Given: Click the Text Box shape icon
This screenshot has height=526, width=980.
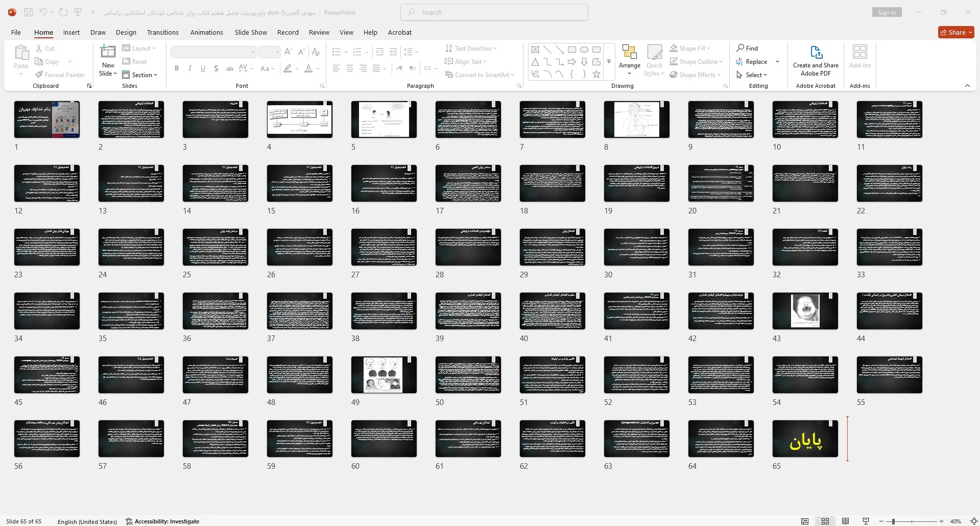Looking at the screenshot, I should [x=535, y=50].
